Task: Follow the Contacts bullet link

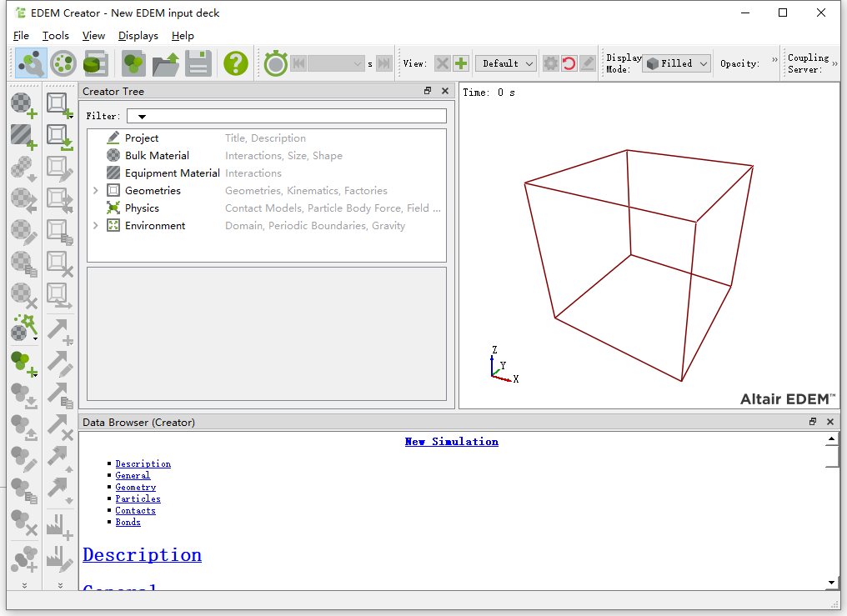Action: [x=136, y=511]
